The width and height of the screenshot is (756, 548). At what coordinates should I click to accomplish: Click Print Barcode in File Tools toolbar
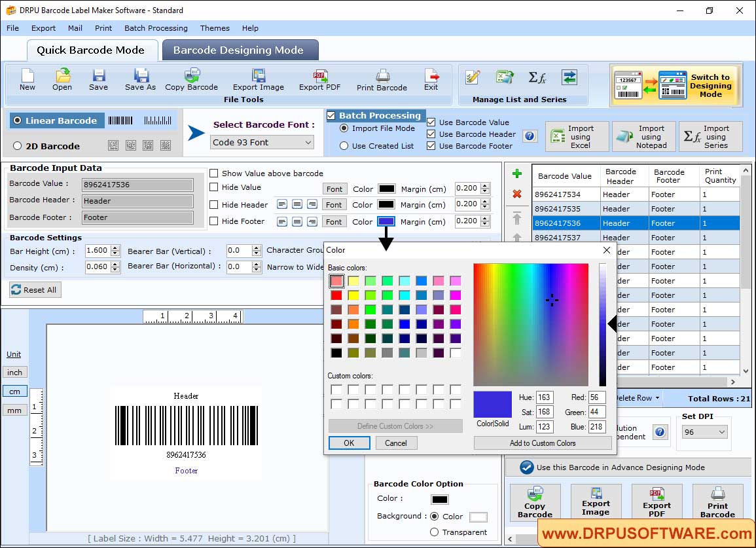[x=382, y=80]
